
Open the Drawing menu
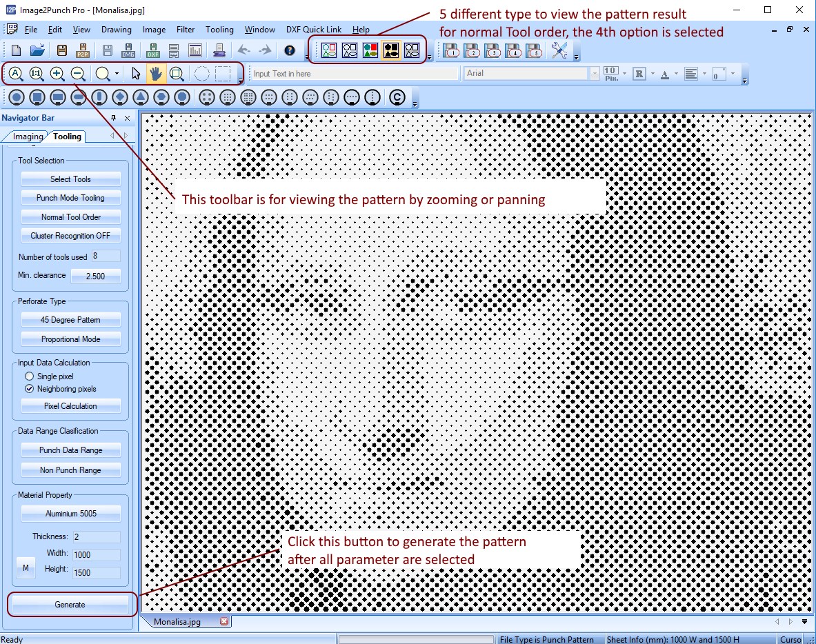coord(117,30)
